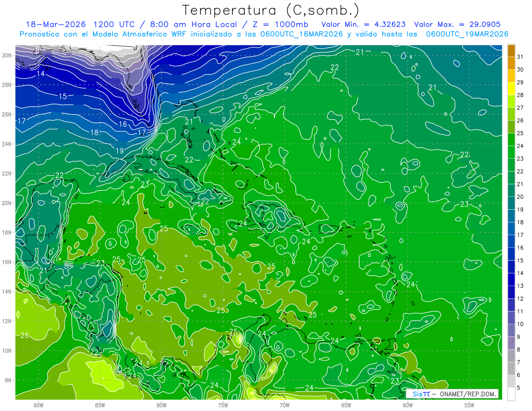Click the "0600UTC_19MAR2026" valid-until time
Viewport: 532px width, 411px height.
tap(467, 34)
